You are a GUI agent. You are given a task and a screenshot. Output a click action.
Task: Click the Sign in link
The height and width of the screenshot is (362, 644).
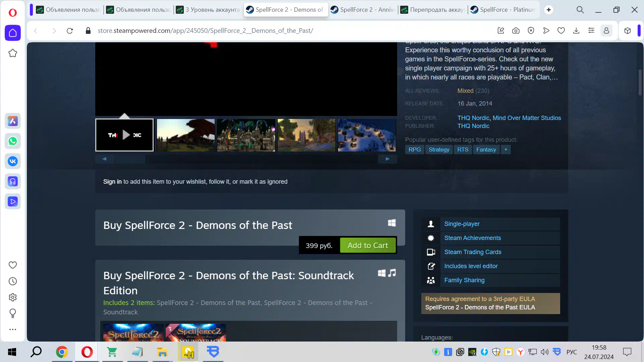(x=112, y=182)
